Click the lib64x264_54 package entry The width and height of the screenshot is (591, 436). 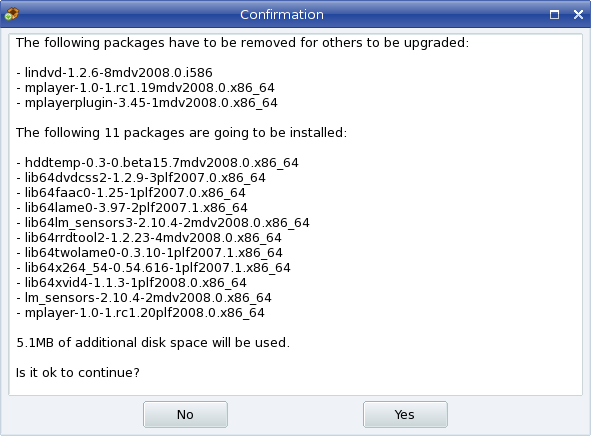pos(153,268)
